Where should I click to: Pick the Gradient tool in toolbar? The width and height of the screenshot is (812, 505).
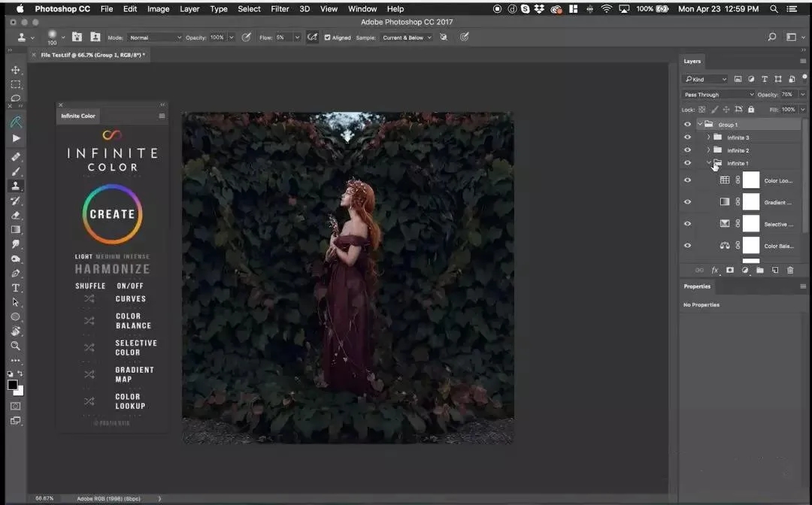tap(16, 230)
